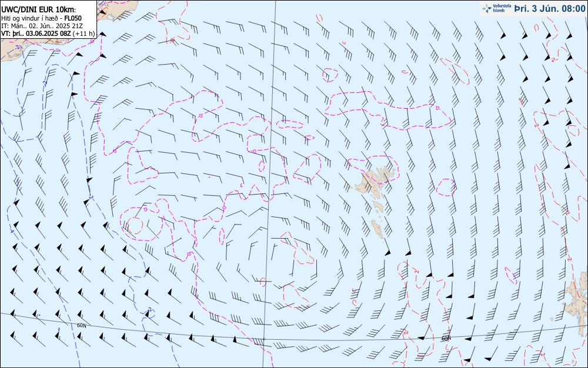Select the 'Hiti og vindur í hæð - FL050' line

(x=42, y=18)
